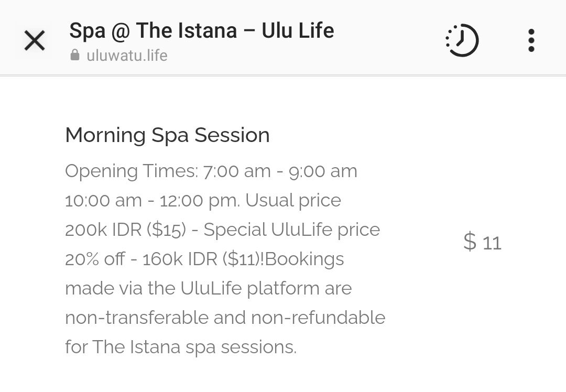The width and height of the screenshot is (566, 392).
Task: Close the in-app browser with the X
Action: [x=35, y=40]
